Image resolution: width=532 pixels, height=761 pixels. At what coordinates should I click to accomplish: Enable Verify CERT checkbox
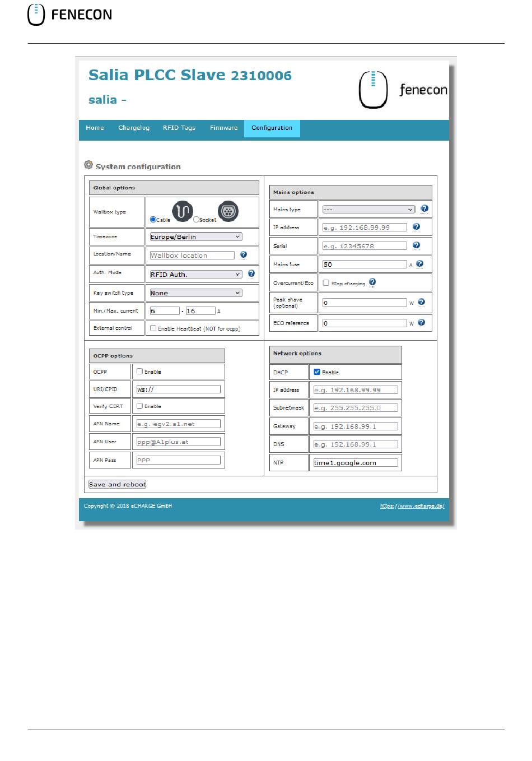[139, 406]
